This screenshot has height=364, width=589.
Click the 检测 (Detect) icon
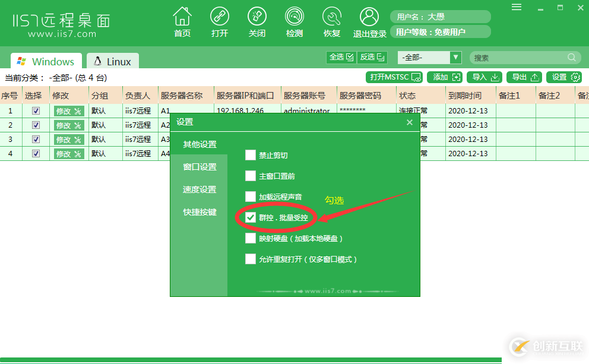[294, 21]
